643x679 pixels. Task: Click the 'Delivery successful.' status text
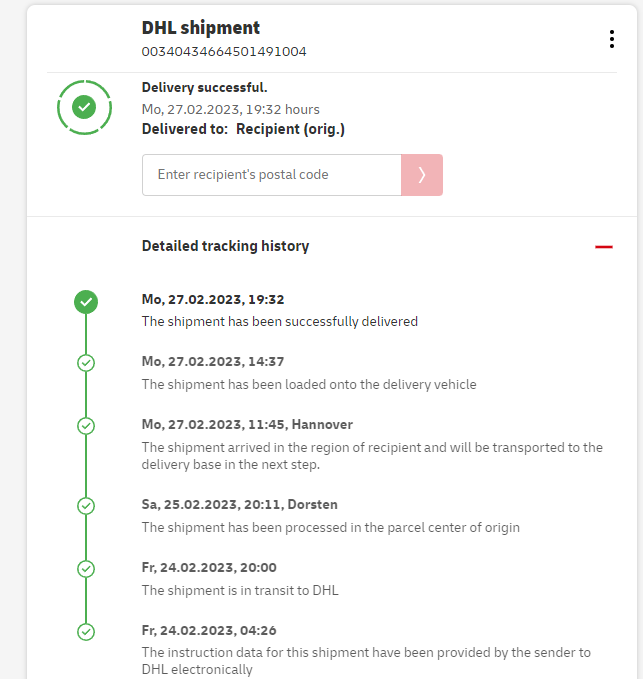click(x=205, y=88)
